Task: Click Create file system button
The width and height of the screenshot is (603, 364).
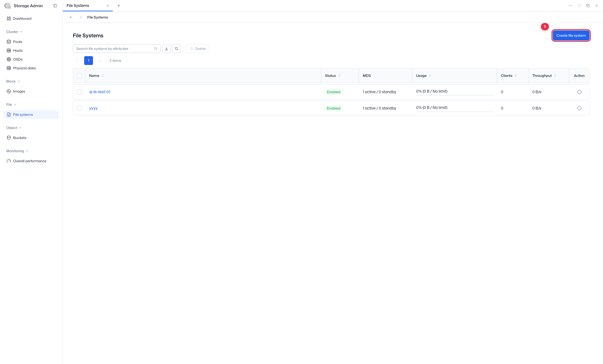Action: point(571,35)
